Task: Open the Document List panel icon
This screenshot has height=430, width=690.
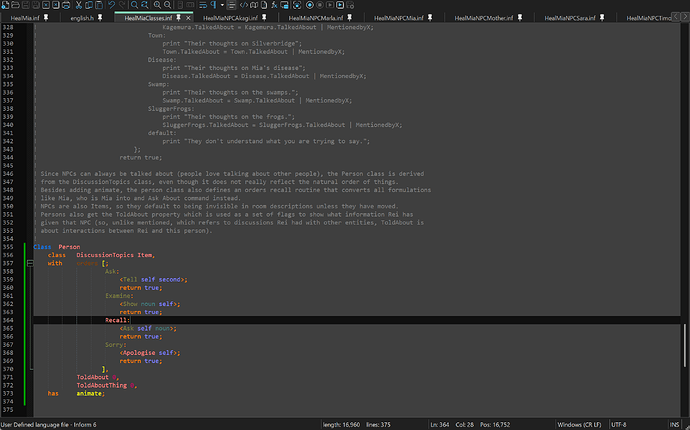Action: (264, 5)
